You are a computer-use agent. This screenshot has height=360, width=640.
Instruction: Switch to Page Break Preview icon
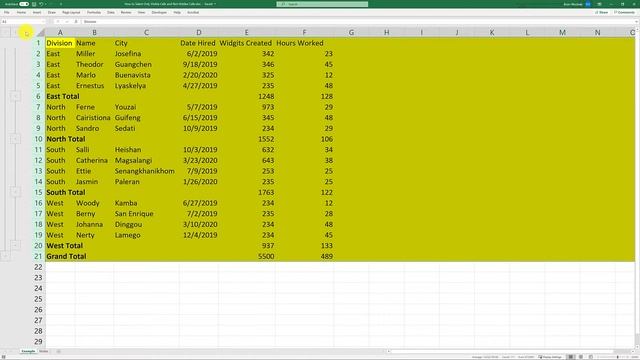point(591,357)
